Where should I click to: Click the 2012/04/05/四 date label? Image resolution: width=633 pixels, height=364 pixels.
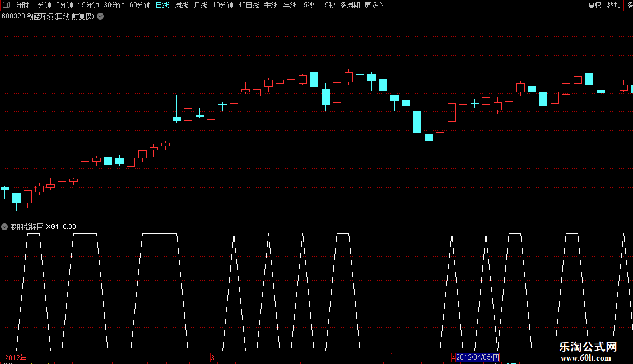pos(478,357)
